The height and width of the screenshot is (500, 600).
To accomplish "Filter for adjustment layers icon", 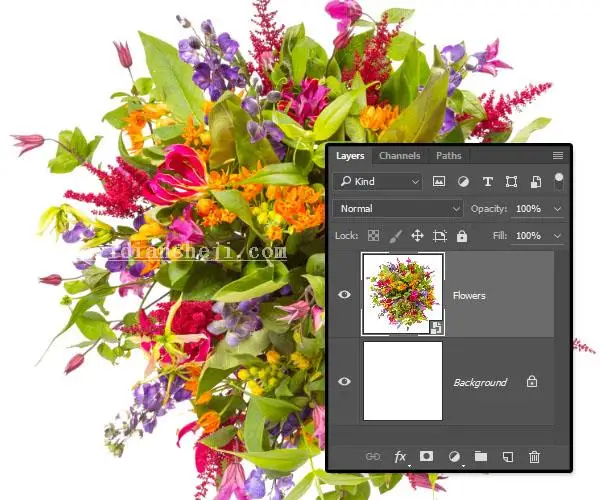I will 463,181.
